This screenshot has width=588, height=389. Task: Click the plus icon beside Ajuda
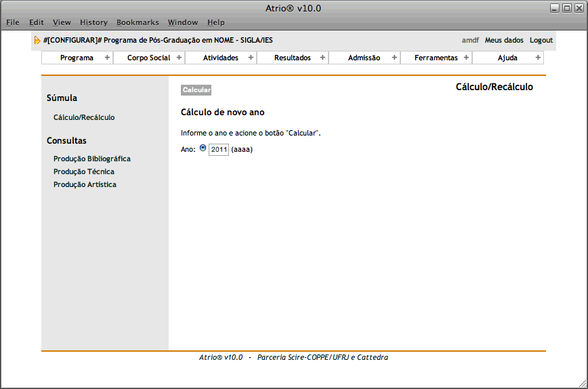538,58
